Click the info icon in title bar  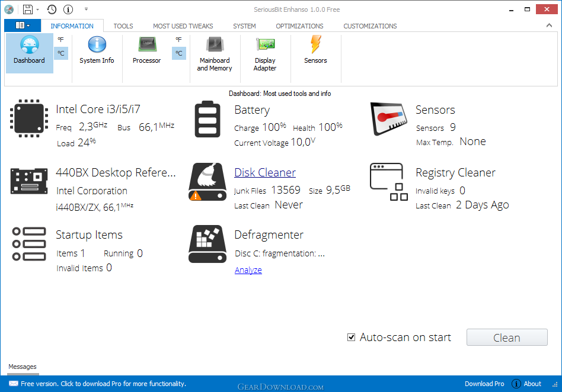68,9
